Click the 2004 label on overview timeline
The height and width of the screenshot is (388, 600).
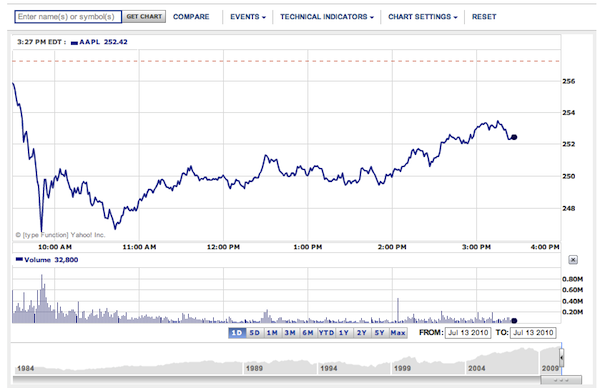477,368
